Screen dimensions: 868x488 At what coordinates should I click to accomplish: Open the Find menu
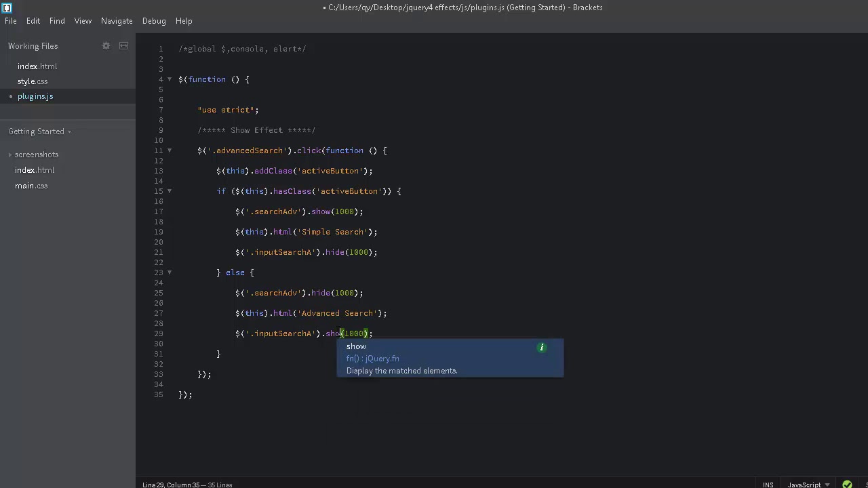click(57, 21)
